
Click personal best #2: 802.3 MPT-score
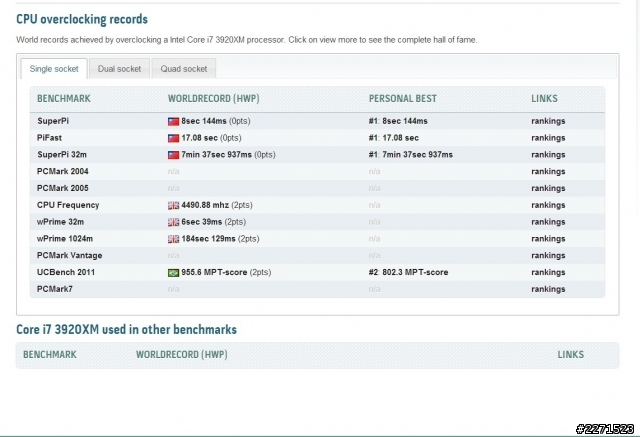408,272
